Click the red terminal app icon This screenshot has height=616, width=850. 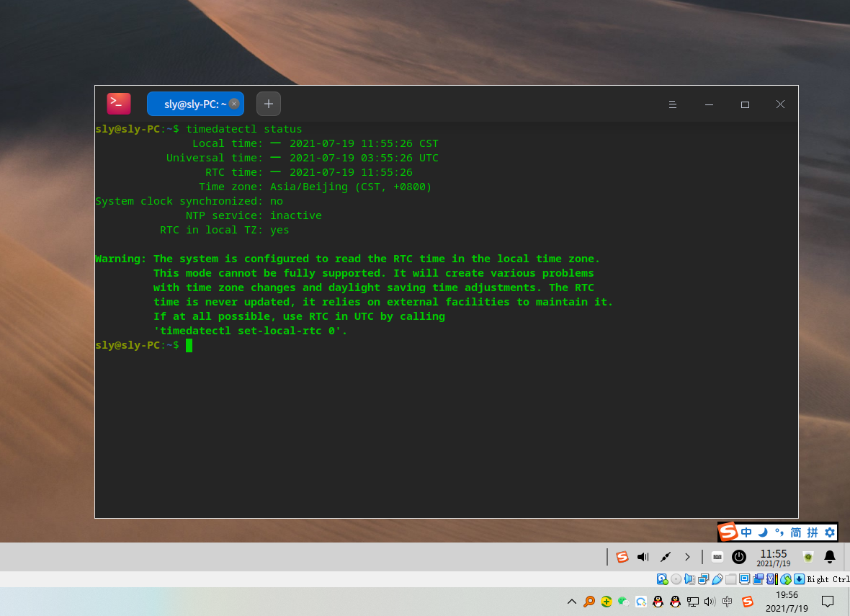(x=119, y=104)
